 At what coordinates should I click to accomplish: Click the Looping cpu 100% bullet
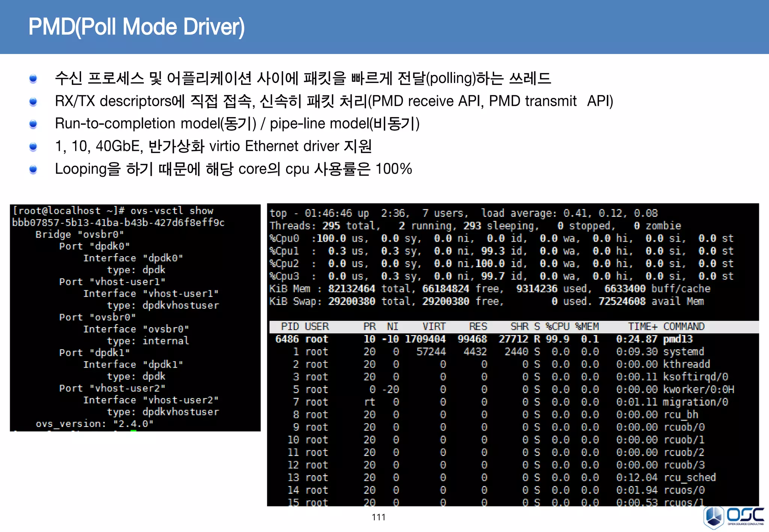point(234,169)
